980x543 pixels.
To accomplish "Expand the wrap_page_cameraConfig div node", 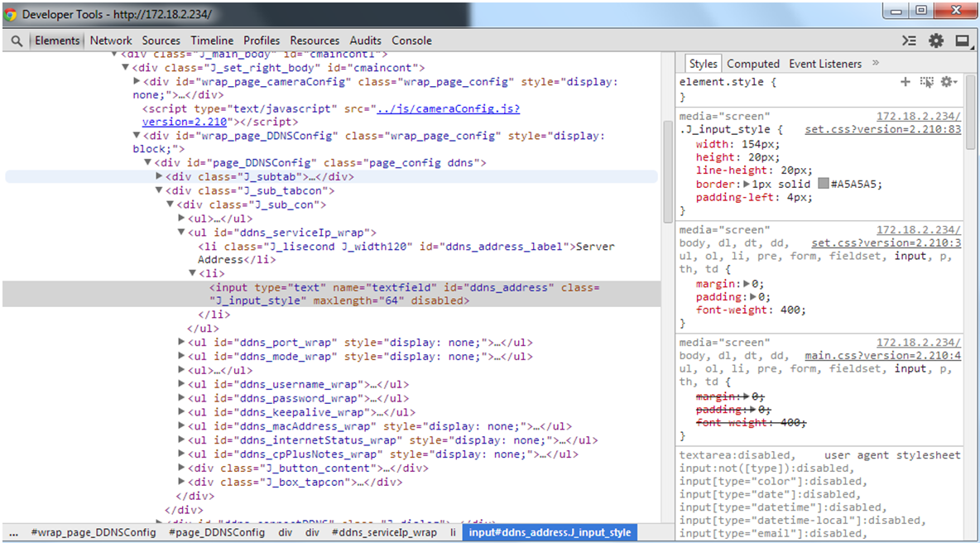I will (137, 81).
